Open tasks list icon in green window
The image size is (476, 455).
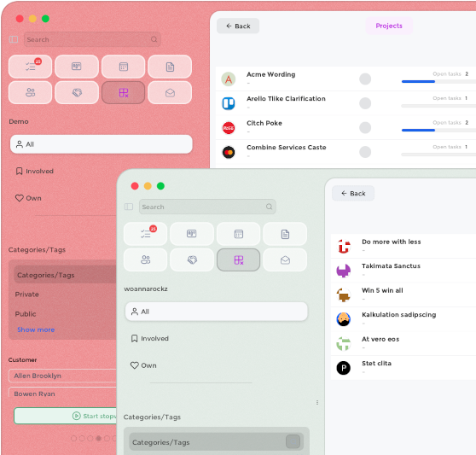tap(145, 234)
